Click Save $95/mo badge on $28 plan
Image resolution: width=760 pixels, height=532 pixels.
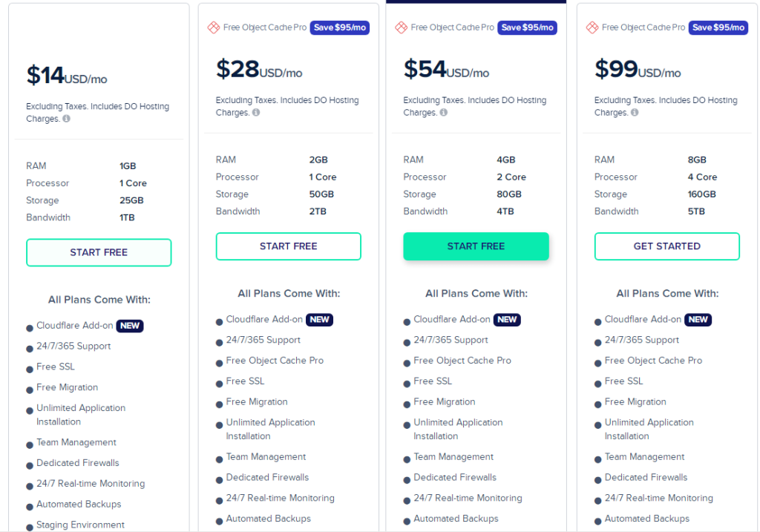pyautogui.click(x=340, y=27)
